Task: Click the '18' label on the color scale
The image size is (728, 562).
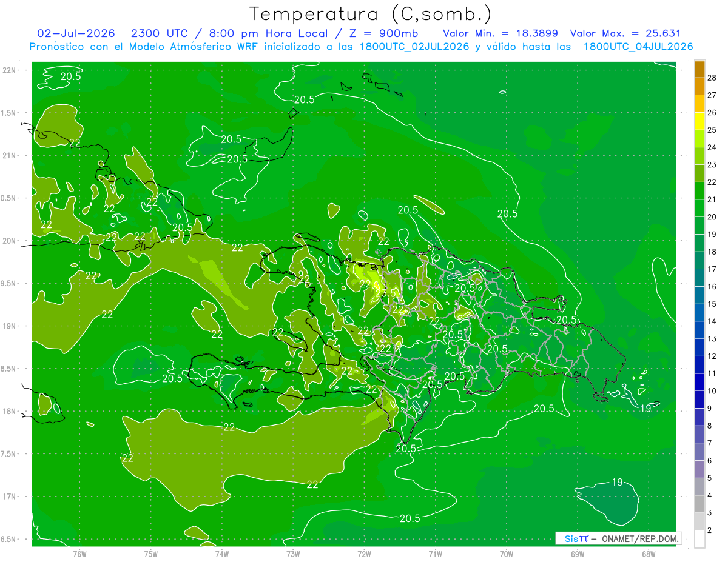Action: coord(712,252)
